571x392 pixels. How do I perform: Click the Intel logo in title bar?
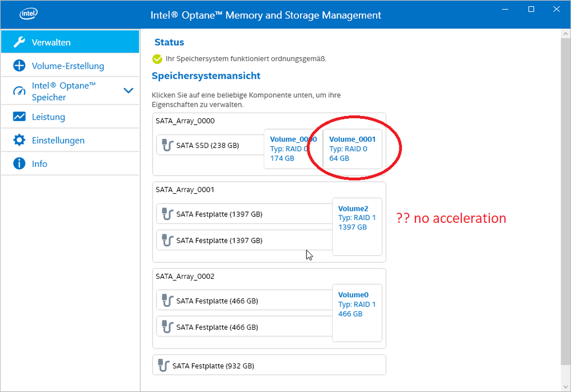pyautogui.click(x=29, y=14)
